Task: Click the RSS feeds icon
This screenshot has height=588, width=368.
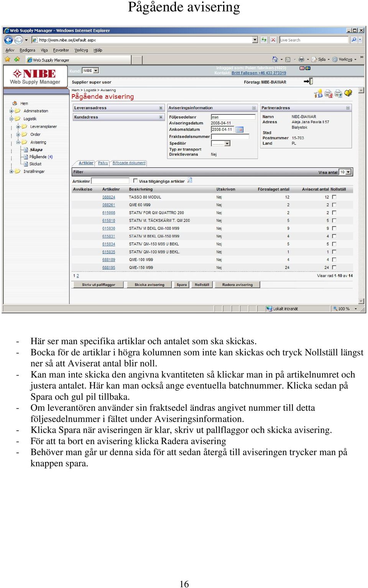Action: (x=288, y=59)
